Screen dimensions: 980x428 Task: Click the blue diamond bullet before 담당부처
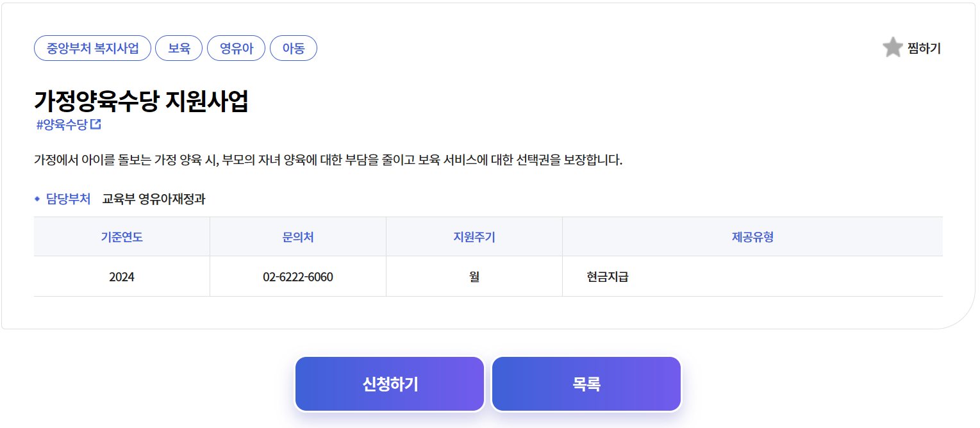coord(37,199)
